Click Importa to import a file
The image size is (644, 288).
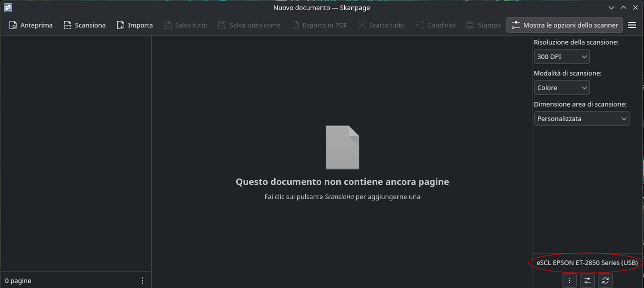coord(135,25)
